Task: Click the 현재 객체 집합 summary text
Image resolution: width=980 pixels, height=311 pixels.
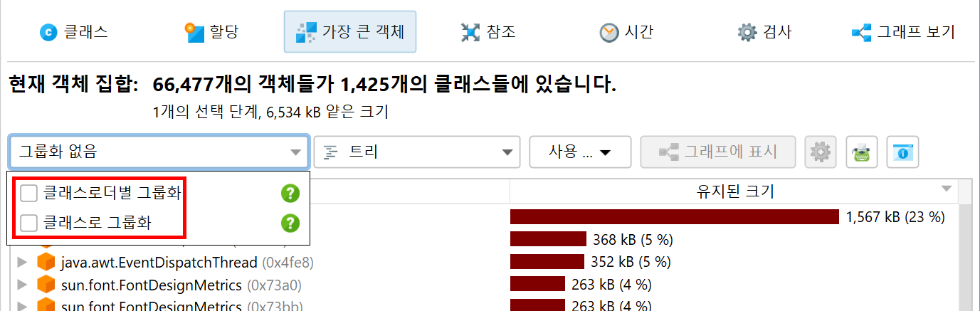Action: point(312,85)
